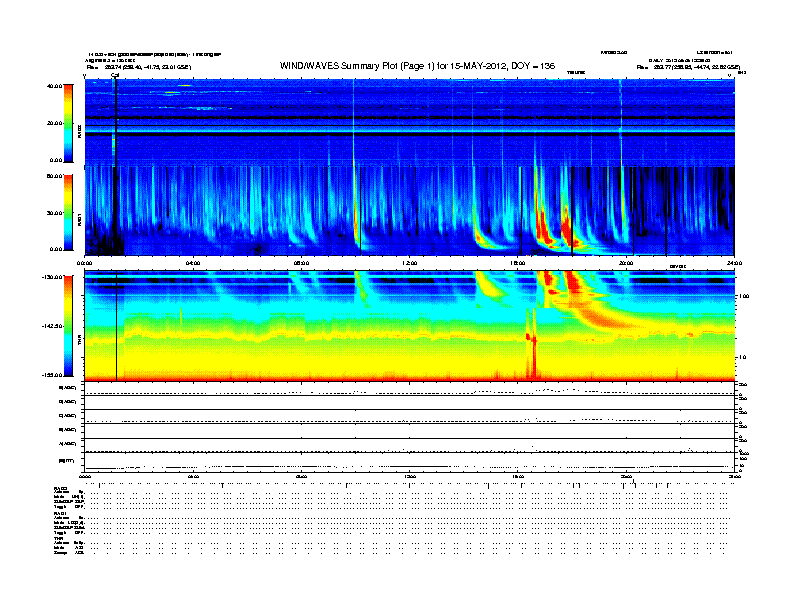Click the RAD2 label in bottom status table
Viewport: 792px width, 612px height.
tap(60, 488)
